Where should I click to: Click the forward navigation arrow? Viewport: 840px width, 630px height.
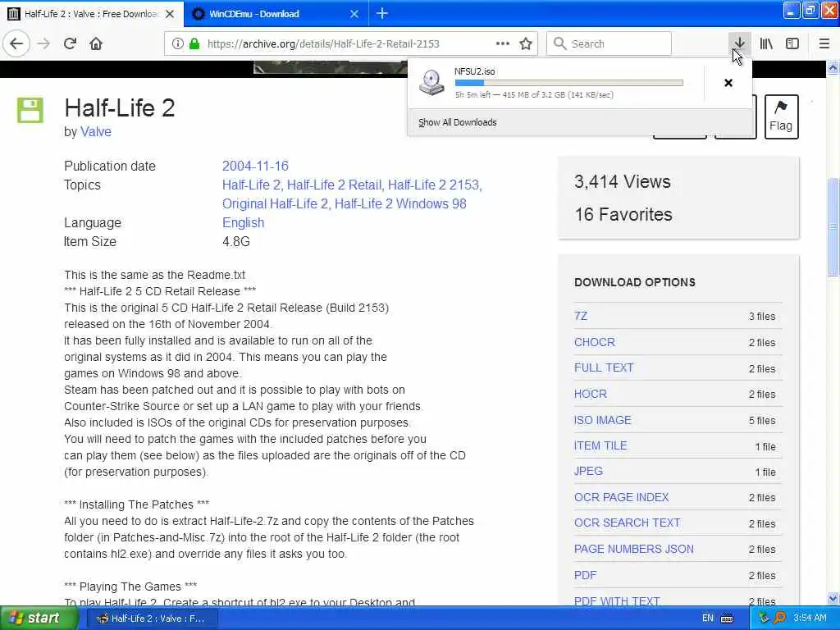click(44, 43)
